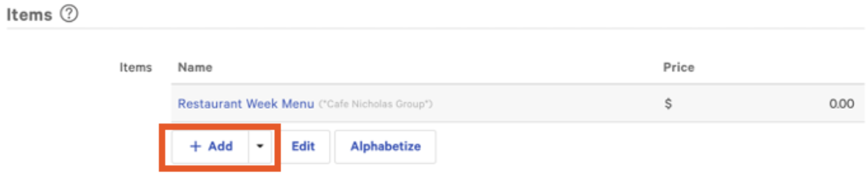Click the Items section heading

click(x=29, y=15)
